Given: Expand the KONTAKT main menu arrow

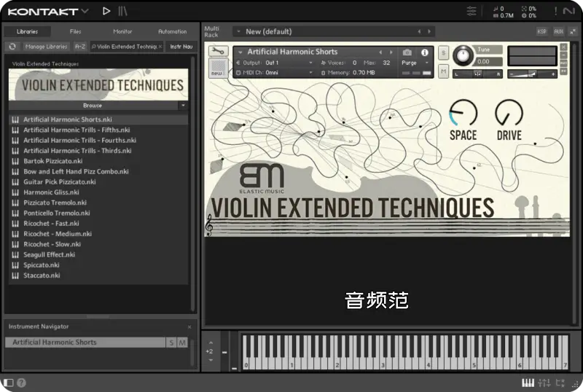Looking at the screenshot, I should tap(85, 11).
